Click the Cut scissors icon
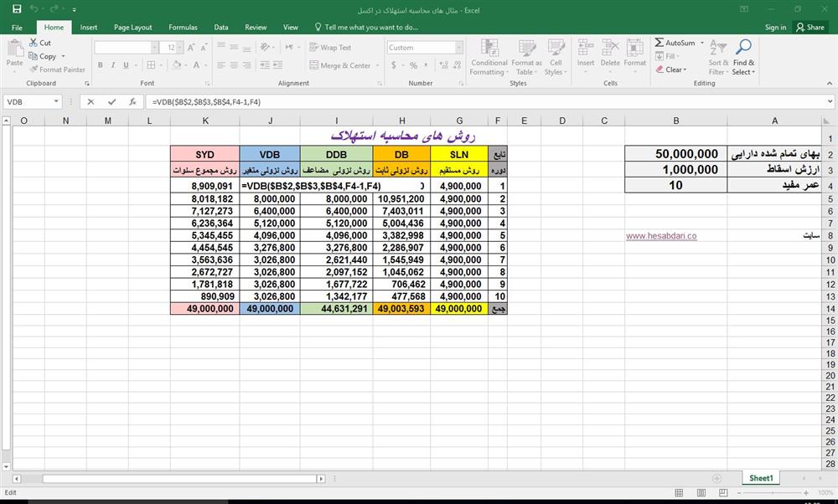The width and height of the screenshot is (838, 504). point(34,43)
